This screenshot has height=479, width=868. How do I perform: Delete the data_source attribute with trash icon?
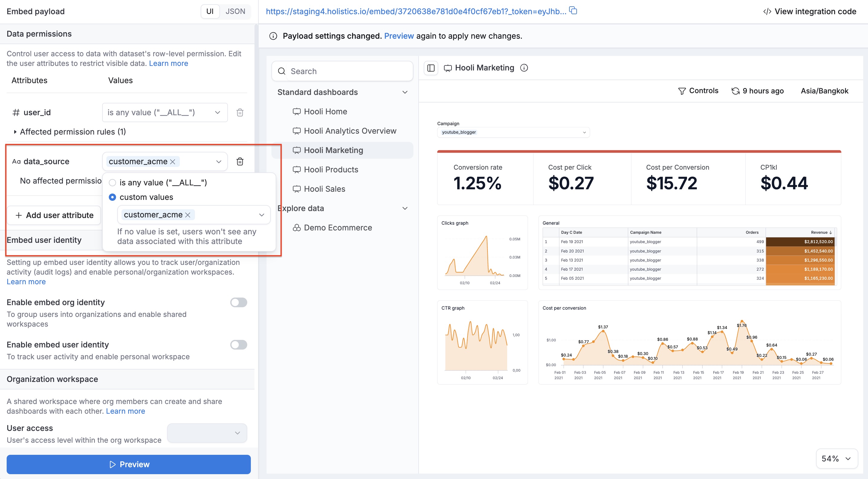click(x=240, y=161)
